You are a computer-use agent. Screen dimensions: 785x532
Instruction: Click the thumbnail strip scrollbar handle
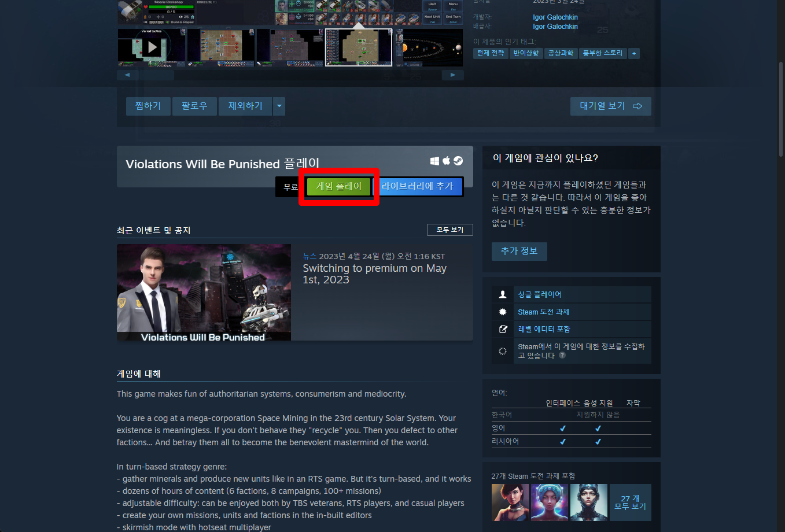tap(157, 75)
